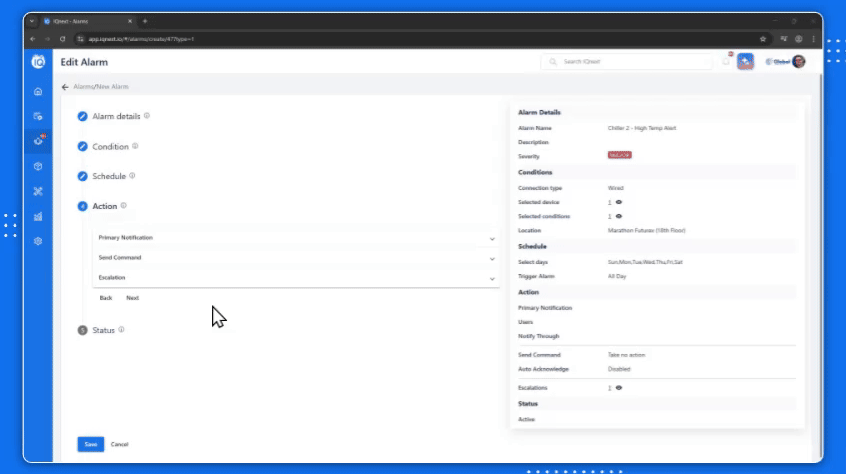Click the Cancel button

click(120, 444)
